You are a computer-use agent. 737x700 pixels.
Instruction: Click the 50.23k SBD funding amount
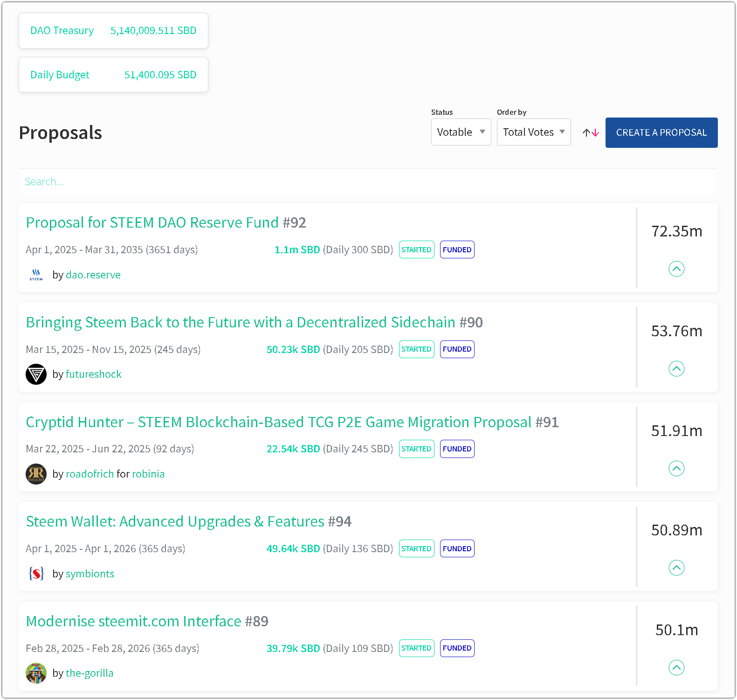pyautogui.click(x=293, y=349)
